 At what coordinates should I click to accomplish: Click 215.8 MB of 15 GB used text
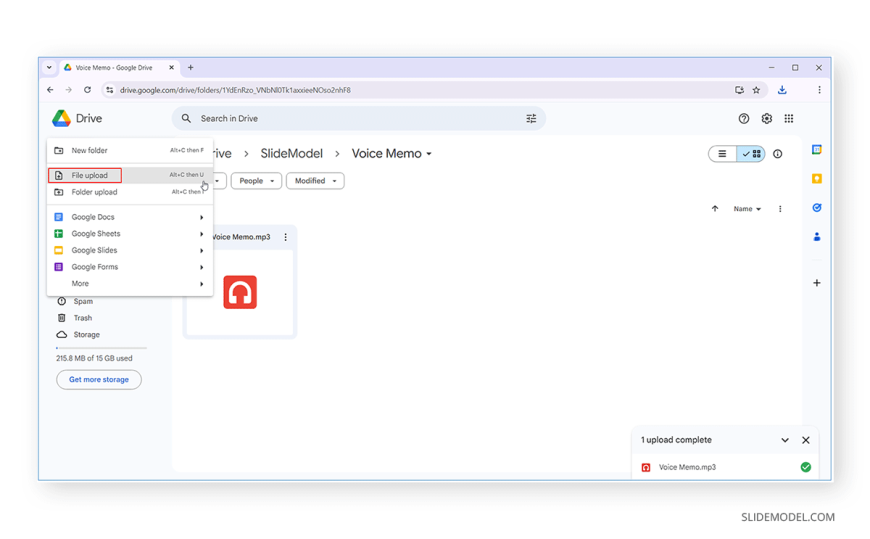coord(94,359)
